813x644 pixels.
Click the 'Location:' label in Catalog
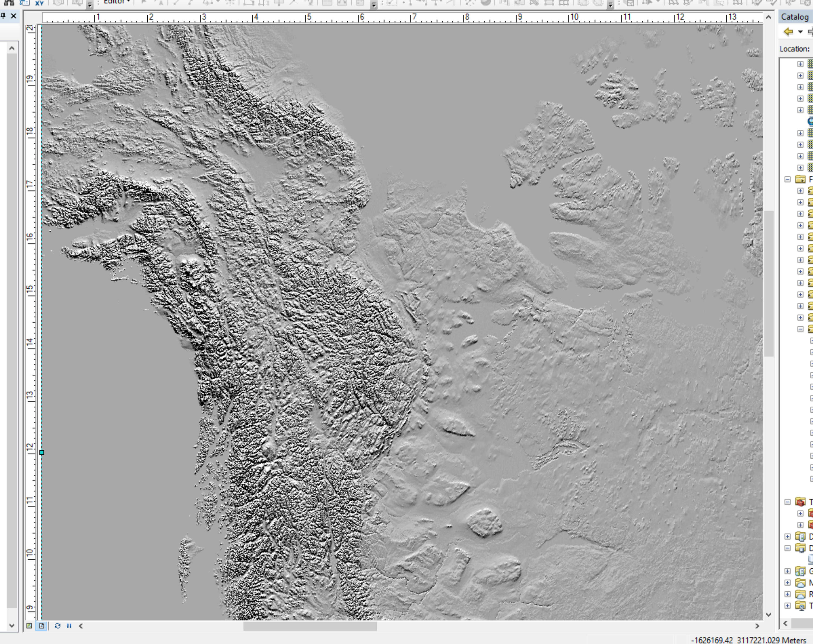point(795,49)
